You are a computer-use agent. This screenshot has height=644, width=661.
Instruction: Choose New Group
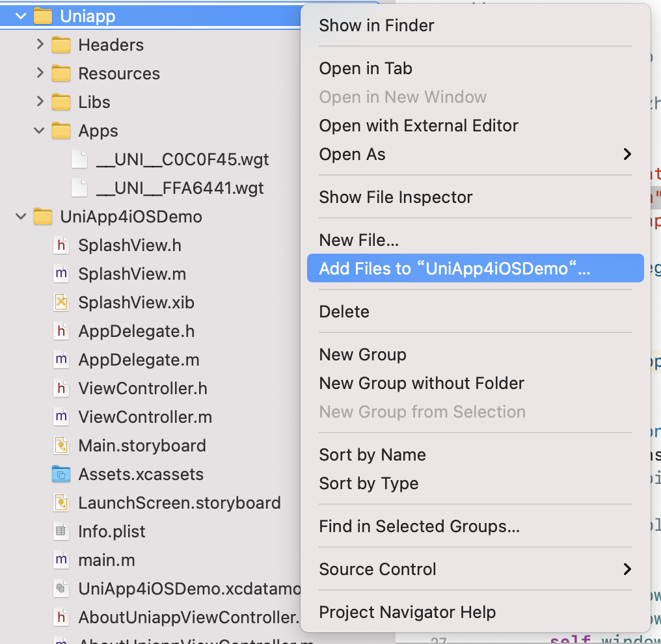coord(476,355)
